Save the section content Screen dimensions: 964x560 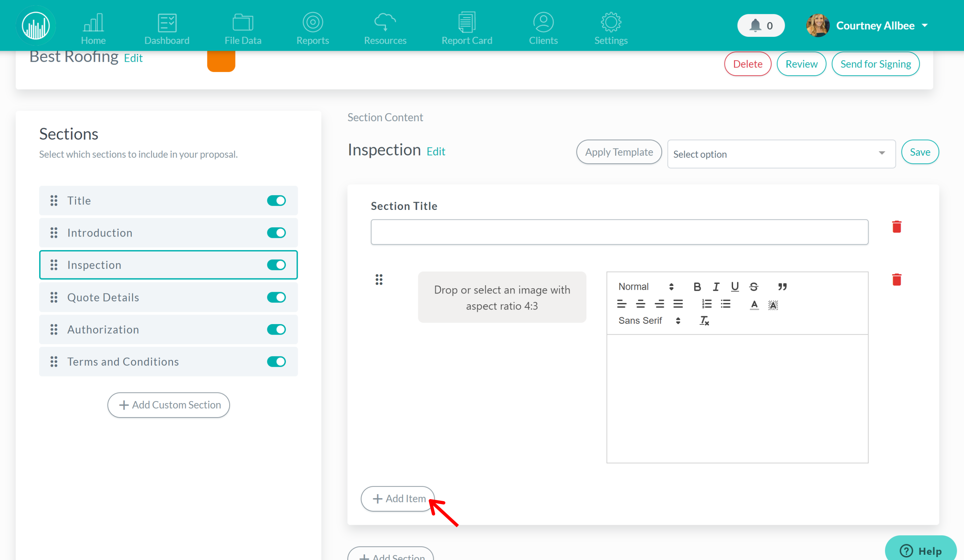tap(920, 152)
